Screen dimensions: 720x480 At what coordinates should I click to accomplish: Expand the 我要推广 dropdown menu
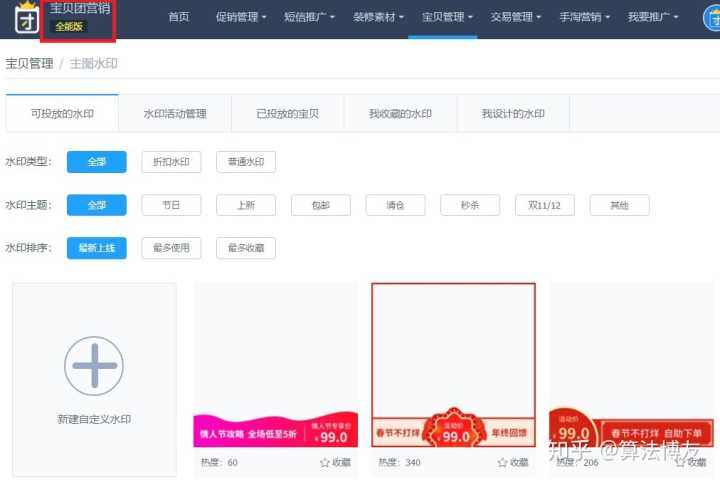pyautogui.click(x=653, y=17)
